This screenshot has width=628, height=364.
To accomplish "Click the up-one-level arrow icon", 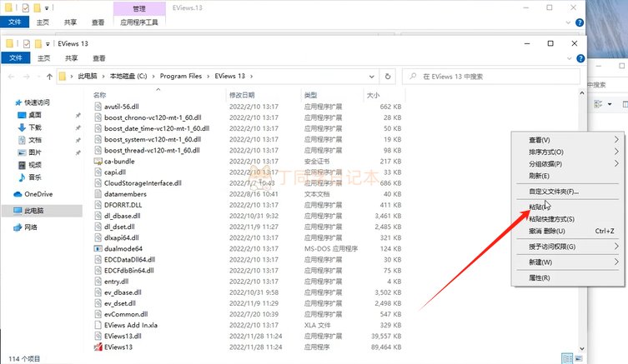I will pos(49,77).
